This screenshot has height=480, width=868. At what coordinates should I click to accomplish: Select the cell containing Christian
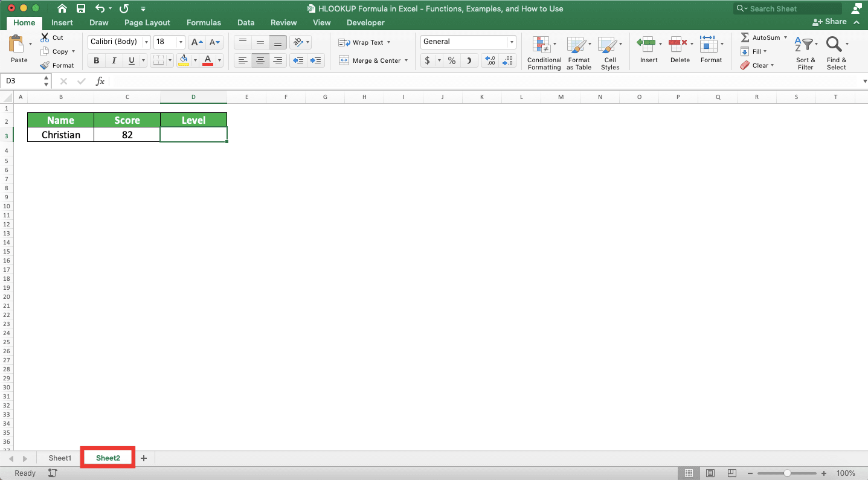(x=60, y=135)
